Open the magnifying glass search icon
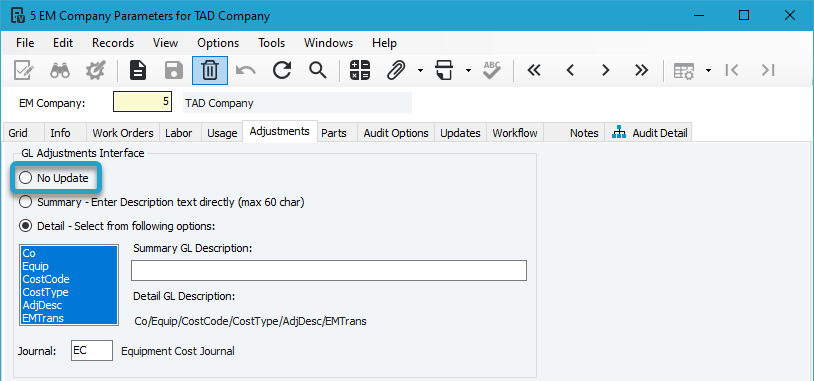Viewport: 814px width, 381px height. tap(317, 71)
